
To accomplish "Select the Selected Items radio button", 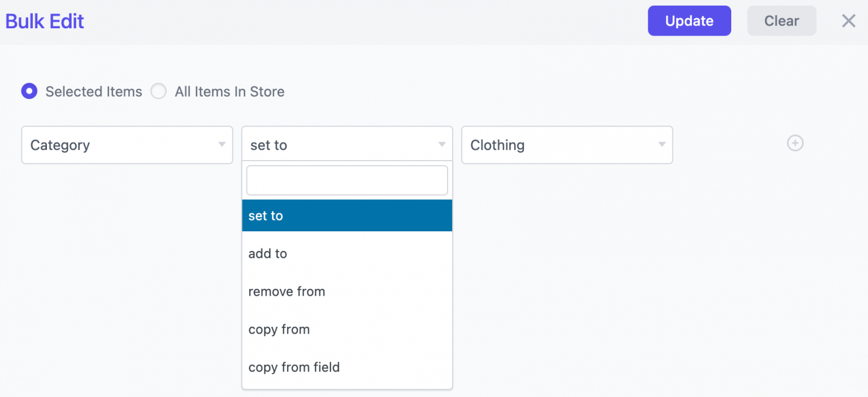I will [x=29, y=91].
